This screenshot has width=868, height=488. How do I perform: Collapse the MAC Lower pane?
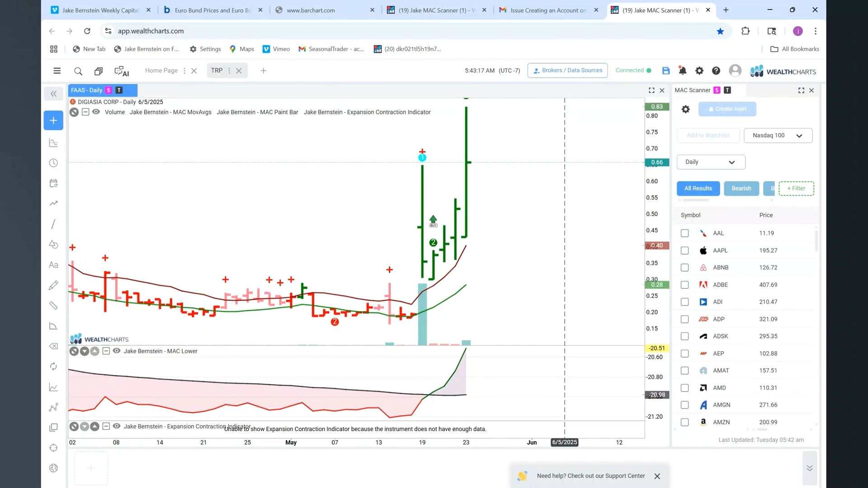[x=106, y=351]
